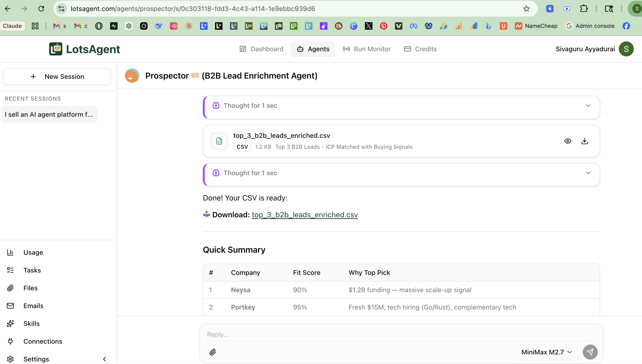Go to the Credits tab
Viewport: 642px width, 364px height.
pos(420,49)
